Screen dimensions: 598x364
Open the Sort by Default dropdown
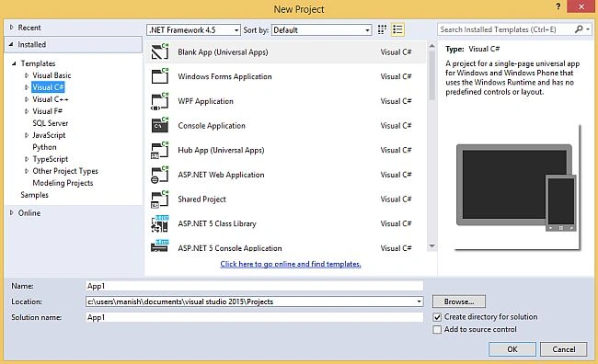point(321,29)
